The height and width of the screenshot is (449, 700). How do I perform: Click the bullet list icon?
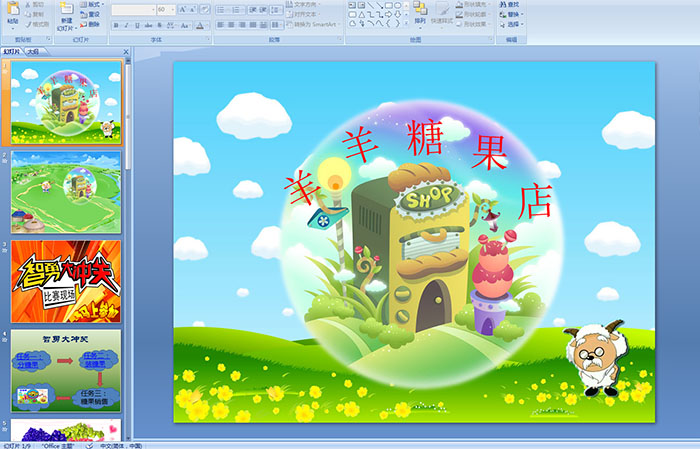[221, 9]
